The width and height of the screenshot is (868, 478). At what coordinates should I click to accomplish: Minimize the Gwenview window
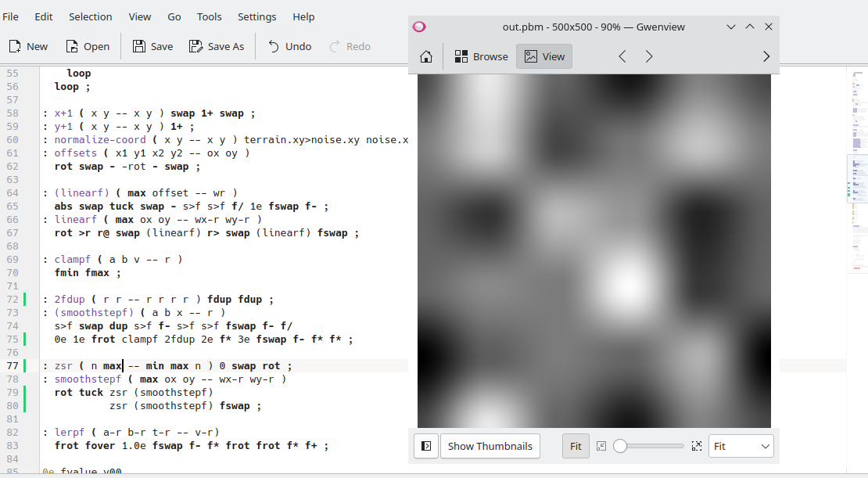[x=730, y=27]
